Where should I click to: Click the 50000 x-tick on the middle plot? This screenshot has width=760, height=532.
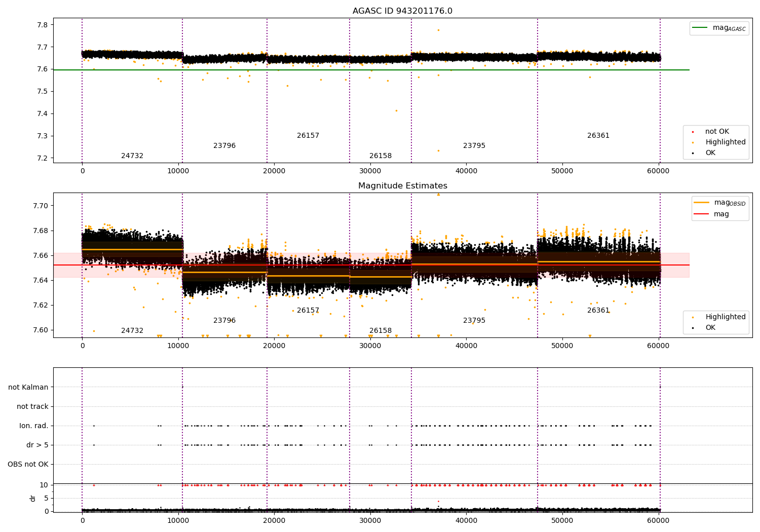coord(562,346)
